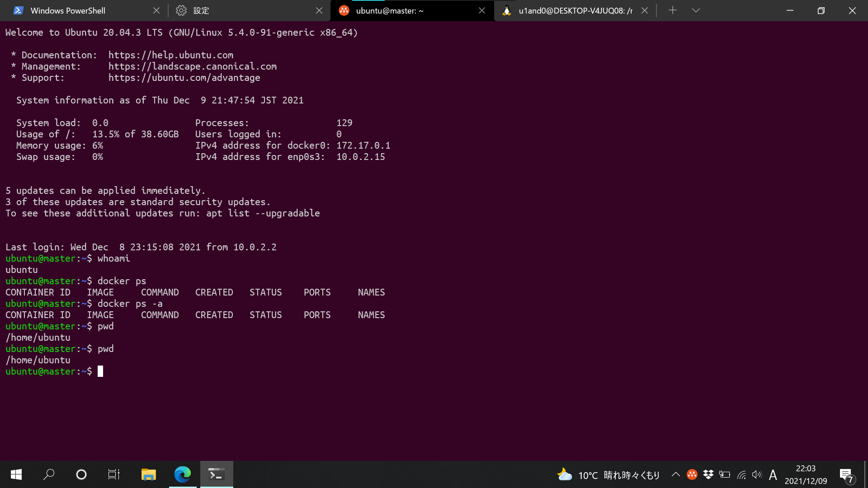This screenshot has width=868, height=488.
Task: Click Windows Terminal taskbar icon
Action: [217, 474]
